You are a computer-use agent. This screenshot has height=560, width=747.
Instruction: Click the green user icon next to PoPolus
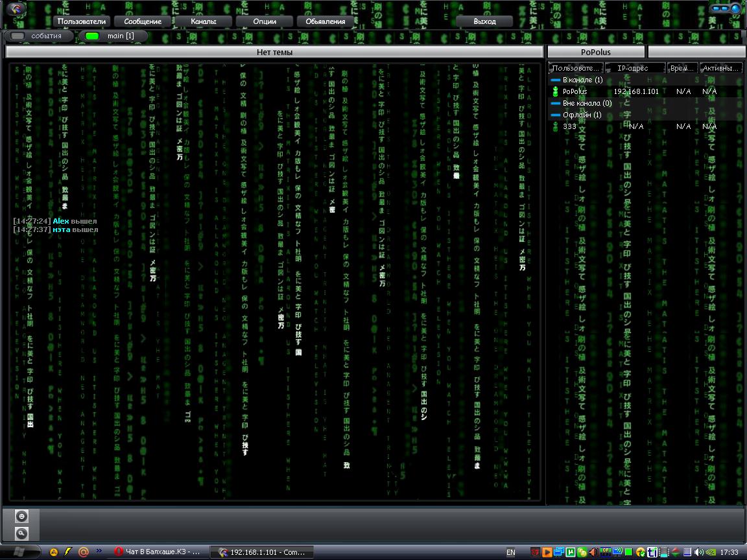coord(555,91)
